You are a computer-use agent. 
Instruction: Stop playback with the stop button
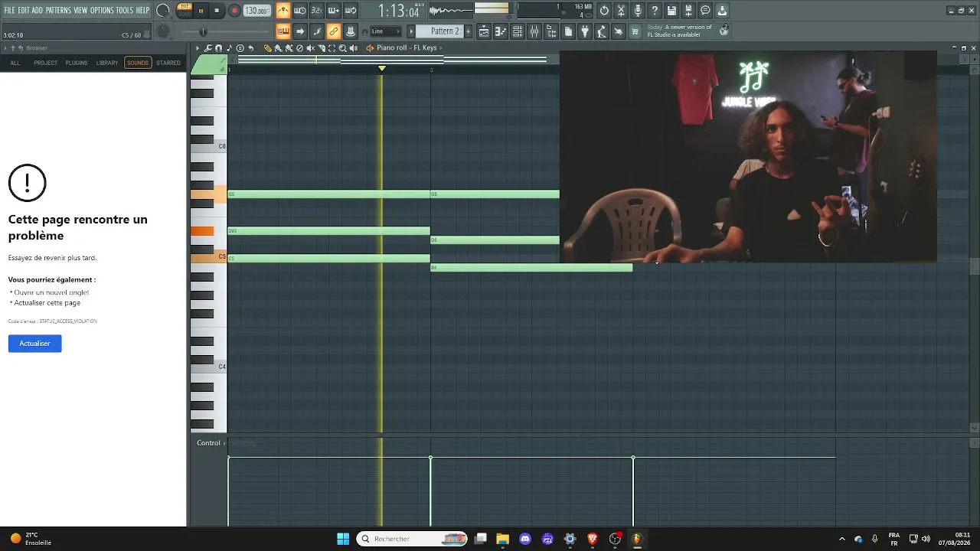(217, 11)
